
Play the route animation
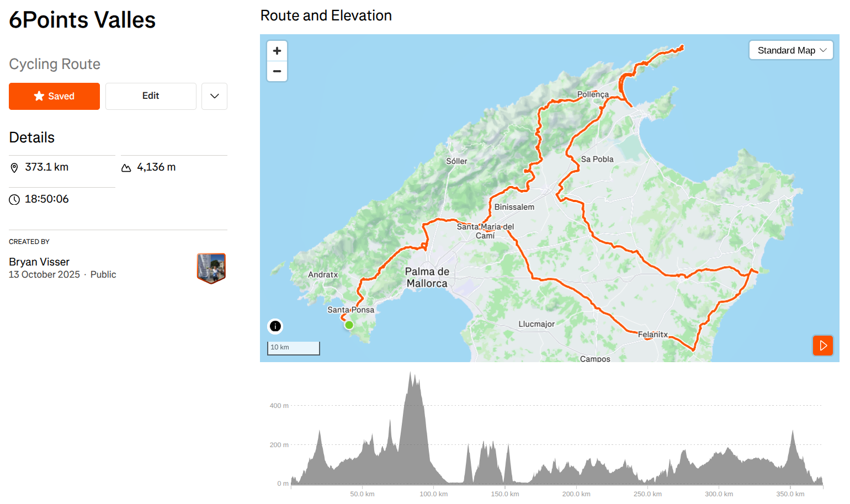(x=822, y=346)
